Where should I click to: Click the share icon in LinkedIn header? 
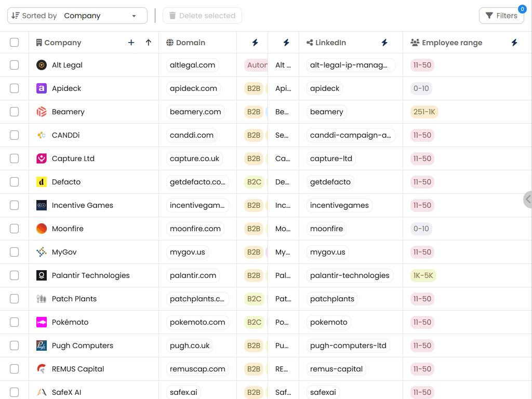310,43
